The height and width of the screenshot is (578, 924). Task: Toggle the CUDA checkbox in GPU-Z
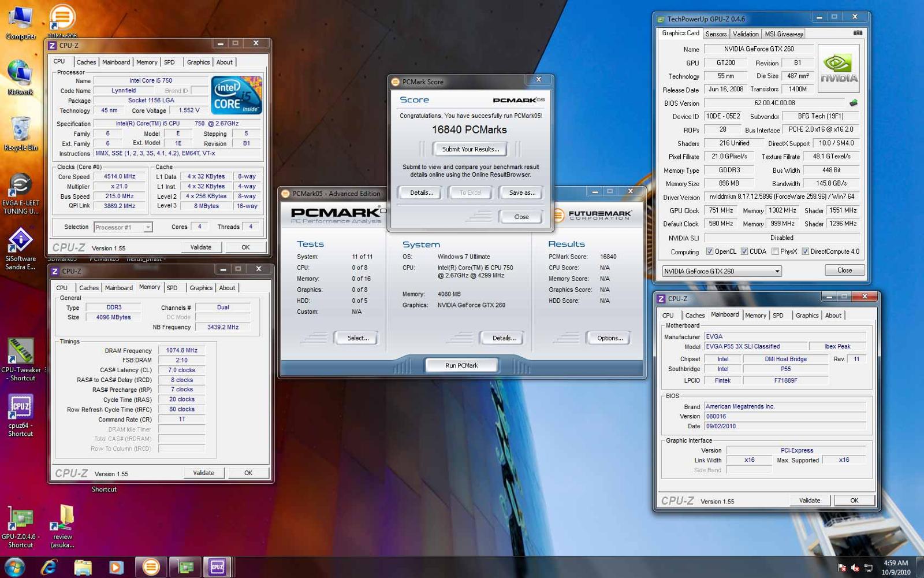(744, 251)
